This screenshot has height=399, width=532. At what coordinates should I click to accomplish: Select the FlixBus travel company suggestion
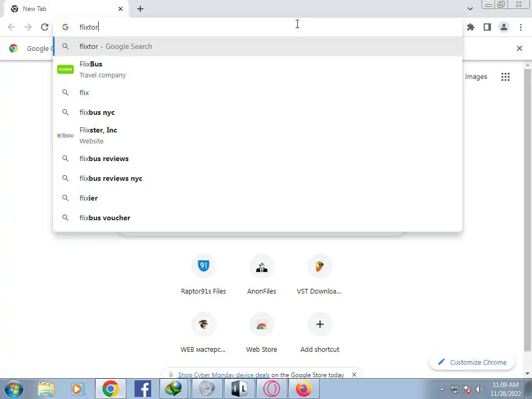[x=258, y=69]
